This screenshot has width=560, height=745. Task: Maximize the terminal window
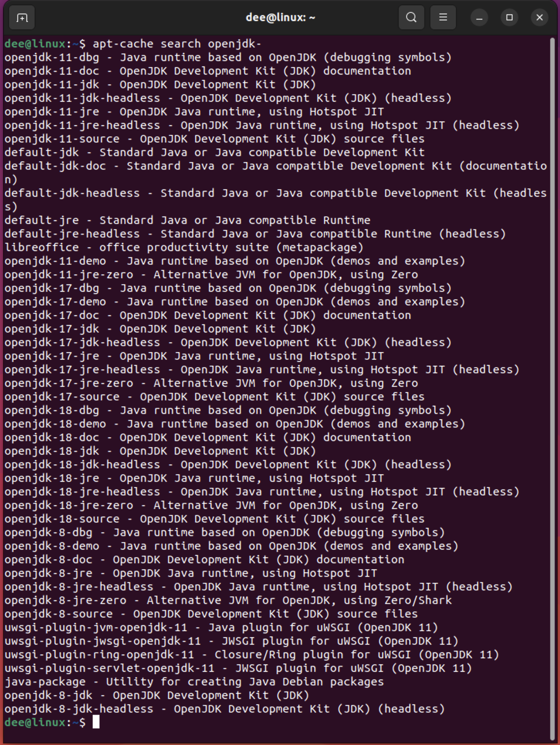510,18
